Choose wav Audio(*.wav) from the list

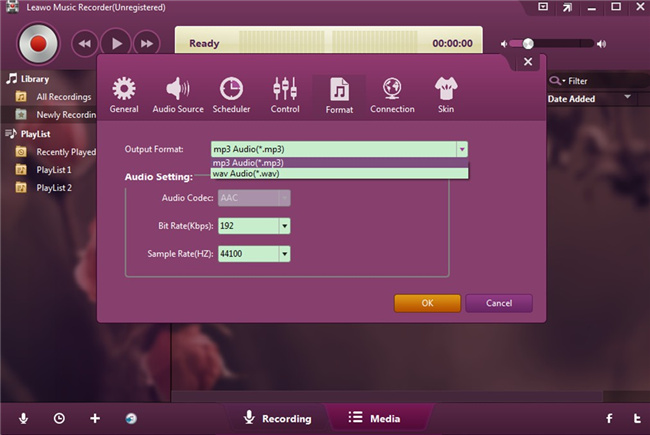340,173
